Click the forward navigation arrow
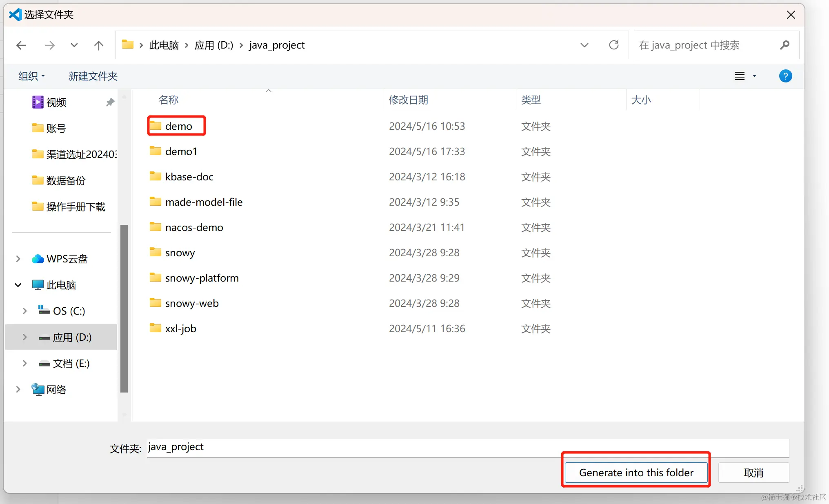The width and height of the screenshot is (829, 504). (x=49, y=45)
